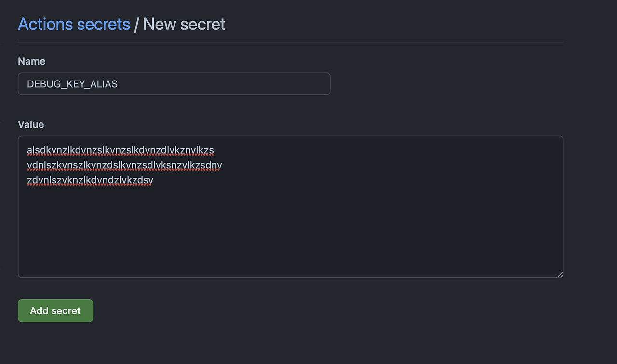Click the Value field label
This screenshot has width=617, height=364.
coord(30,124)
